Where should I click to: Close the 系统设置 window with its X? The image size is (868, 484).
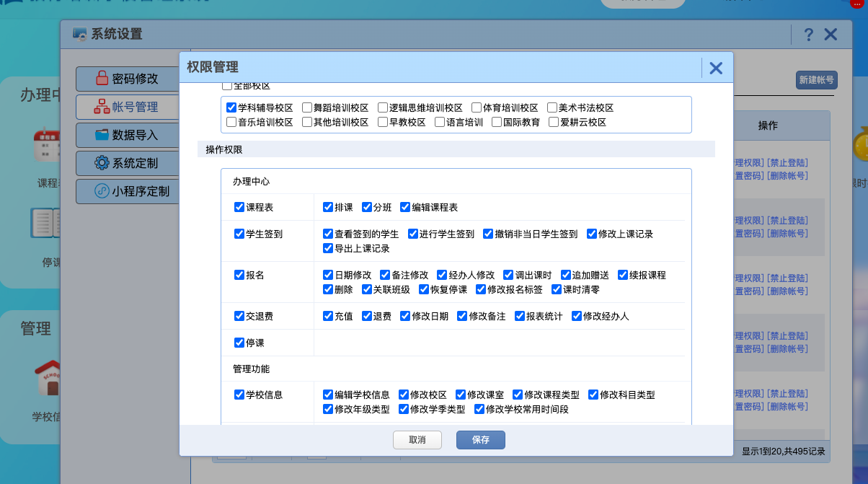point(831,34)
